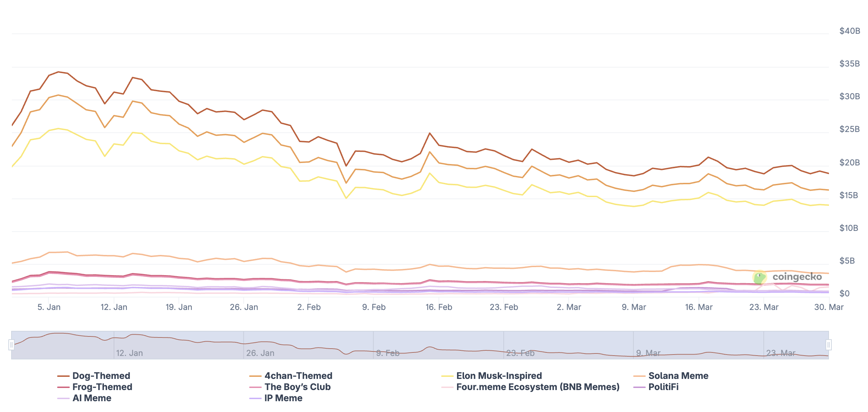Click the CoinGecko gecko logo icon
Image resolution: width=868 pixels, height=412 pixels.
(x=759, y=277)
